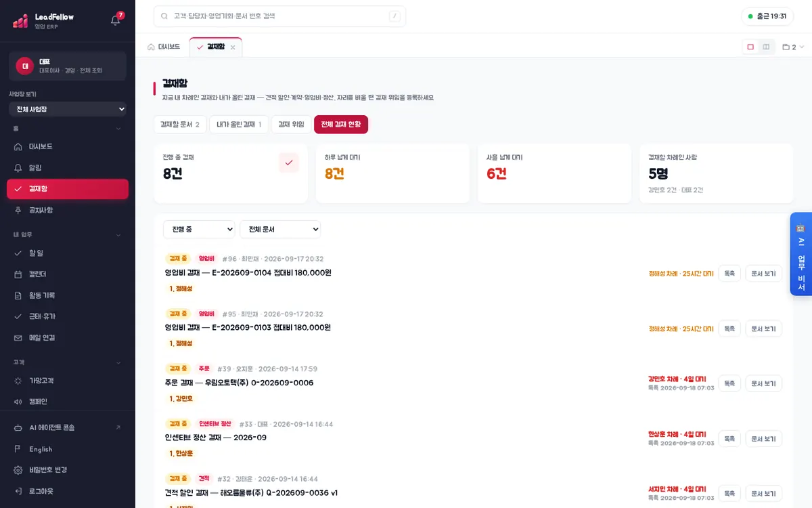Click title 주문 결재 — 우림오토텍(주) O-202609-0006
Screen dimensions: 812x508
point(239,383)
